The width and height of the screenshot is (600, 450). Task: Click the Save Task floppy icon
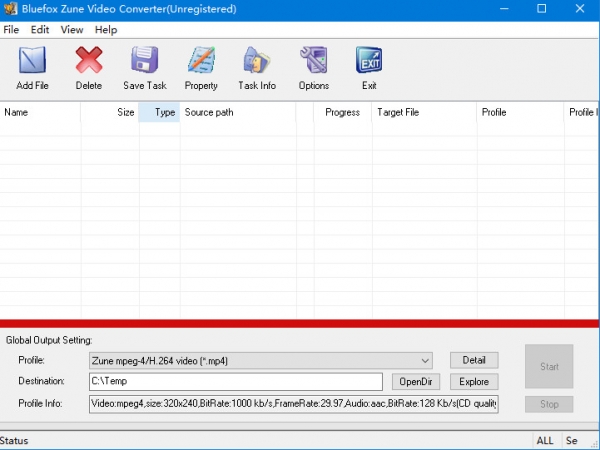[x=145, y=60]
